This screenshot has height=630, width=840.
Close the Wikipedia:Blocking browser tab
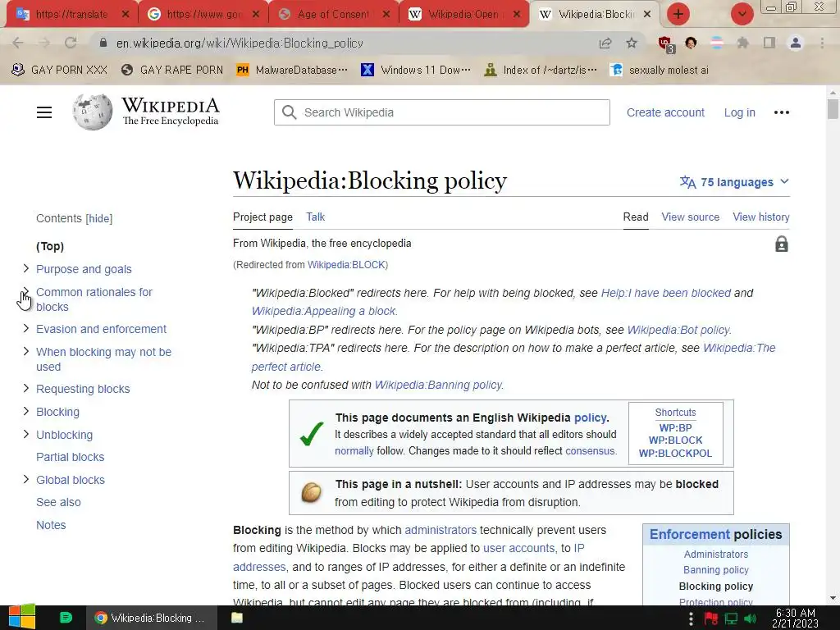[647, 15]
